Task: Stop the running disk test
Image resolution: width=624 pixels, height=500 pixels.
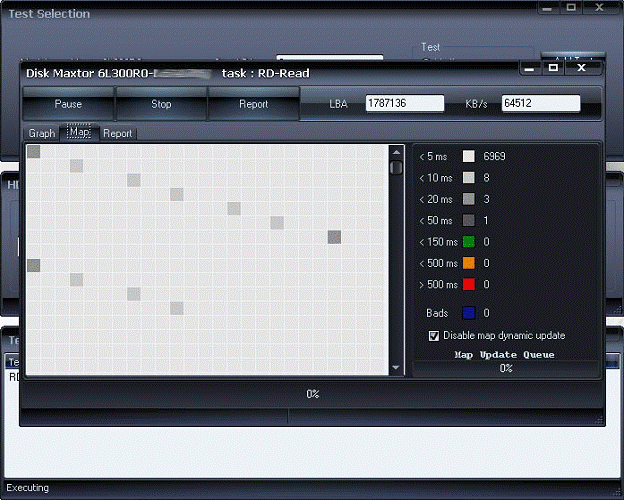Action: [161, 104]
